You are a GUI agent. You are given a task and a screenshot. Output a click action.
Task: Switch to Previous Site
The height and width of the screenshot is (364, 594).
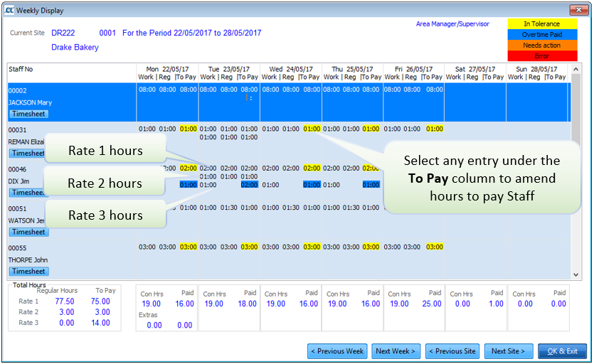tap(452, 351)
